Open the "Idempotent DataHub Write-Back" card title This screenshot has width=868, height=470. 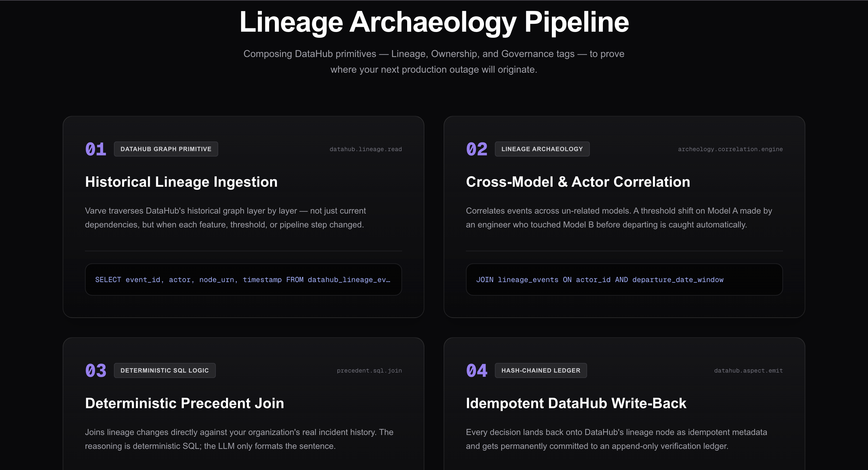(576, 403)
